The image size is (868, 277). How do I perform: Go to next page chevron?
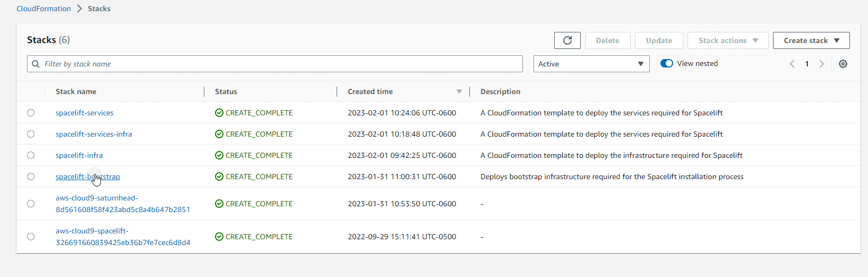pos(821,64)
